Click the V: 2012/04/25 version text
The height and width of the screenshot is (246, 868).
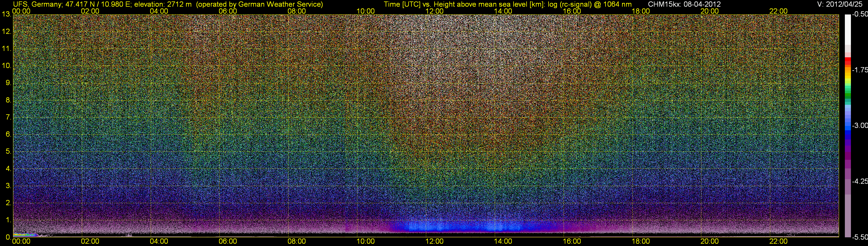841,4
